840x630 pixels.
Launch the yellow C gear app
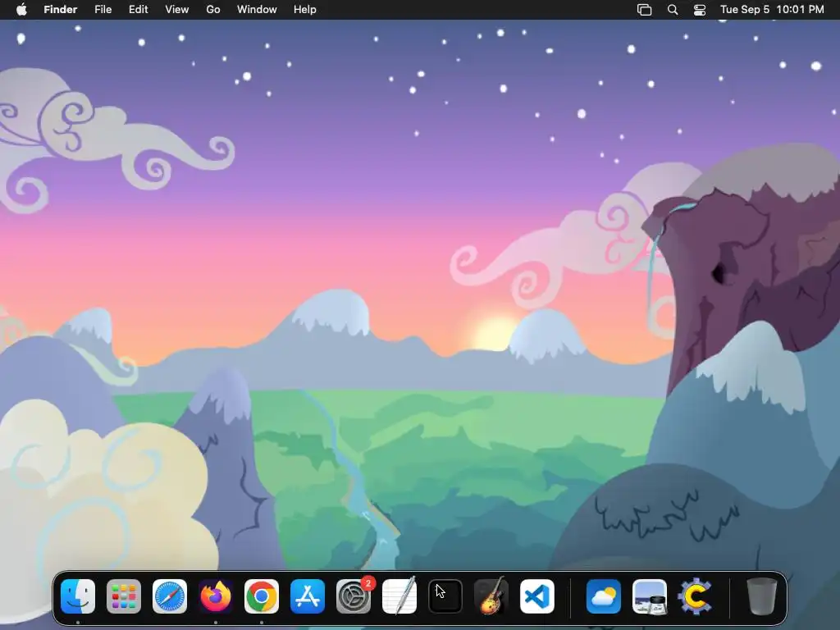coord(696,596)
